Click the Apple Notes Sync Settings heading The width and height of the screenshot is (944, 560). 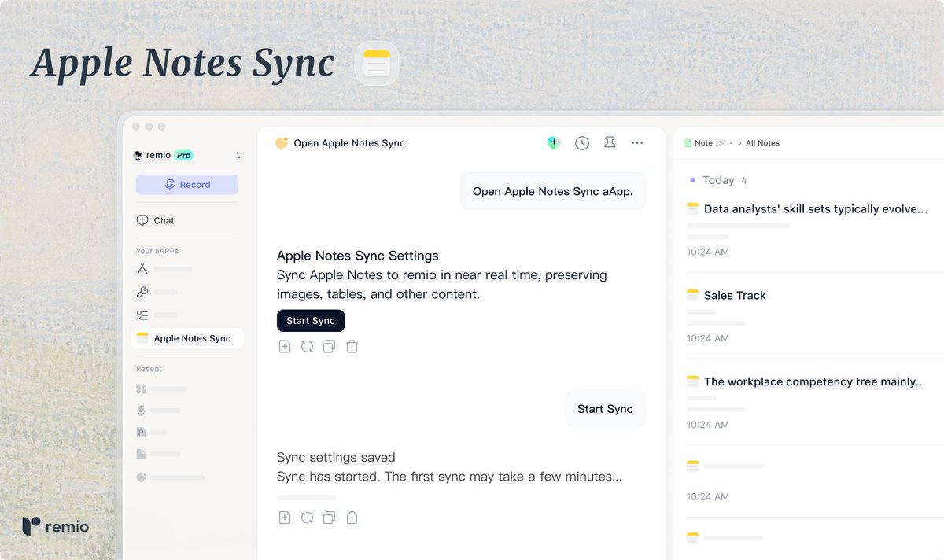coord(358,256)
